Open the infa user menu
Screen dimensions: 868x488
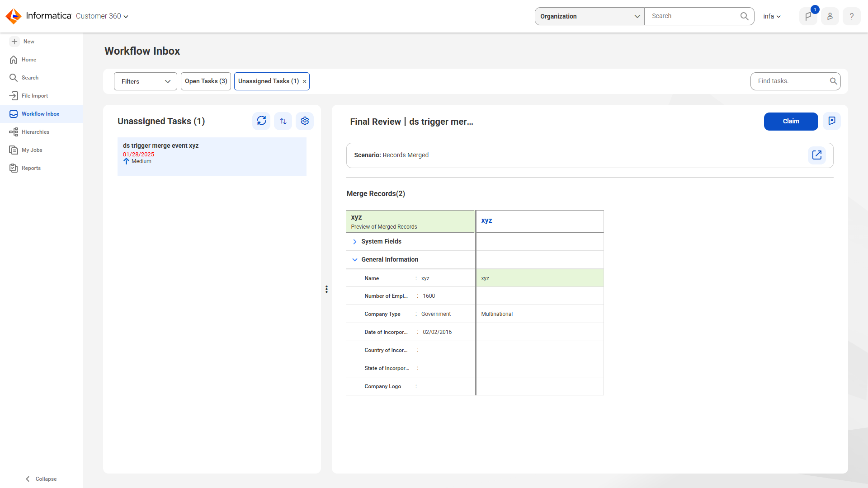click(772, 16)
